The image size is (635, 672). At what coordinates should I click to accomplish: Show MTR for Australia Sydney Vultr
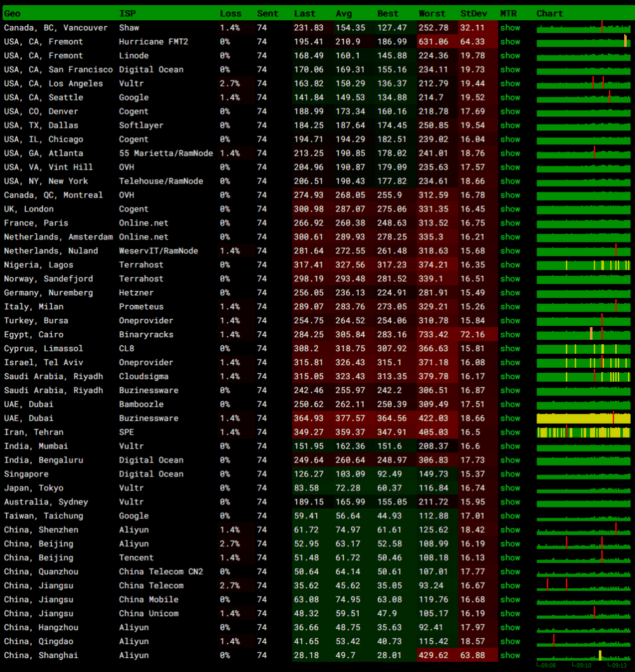pyautogui.click(x=510, y=502)
